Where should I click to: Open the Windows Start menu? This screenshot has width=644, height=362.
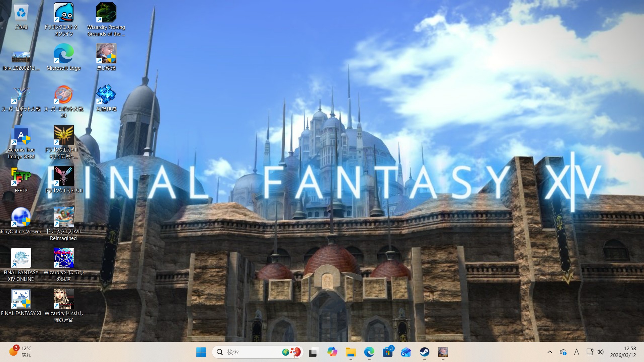(201, 352)
